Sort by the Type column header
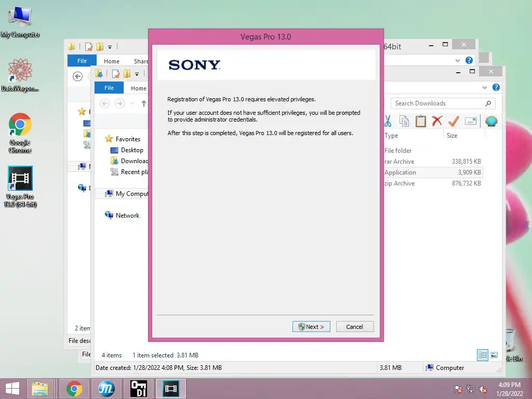 pos(391,136)
